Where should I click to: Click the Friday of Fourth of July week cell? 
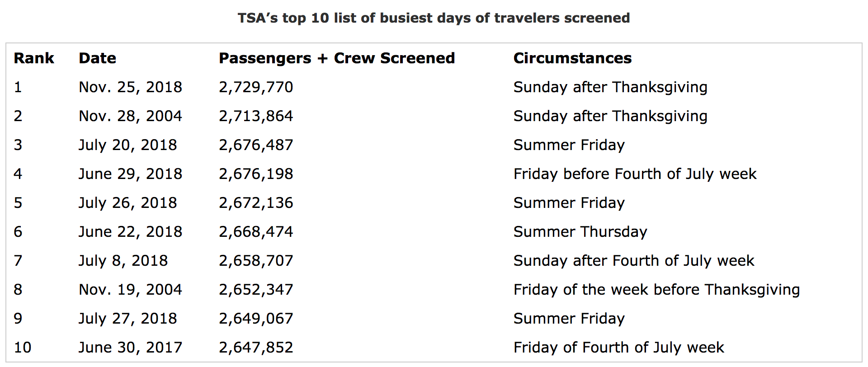click(x=618, y=348)
